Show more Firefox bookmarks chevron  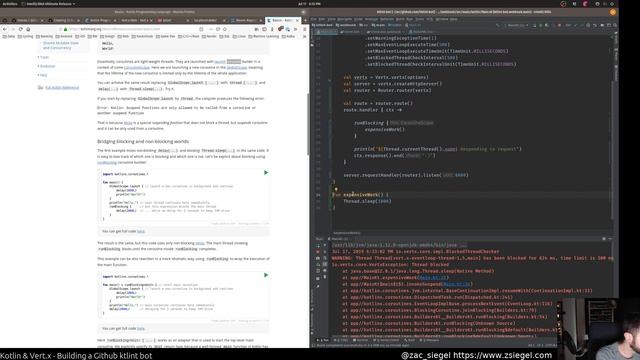pos(304,36)
